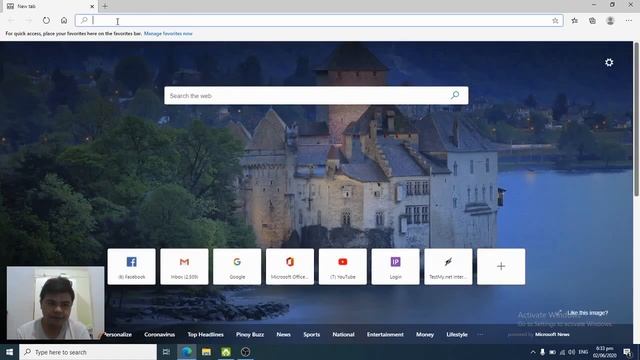Open the Facebook quick link tile
The image size is (640, 360).
click(x=131, y=267)
